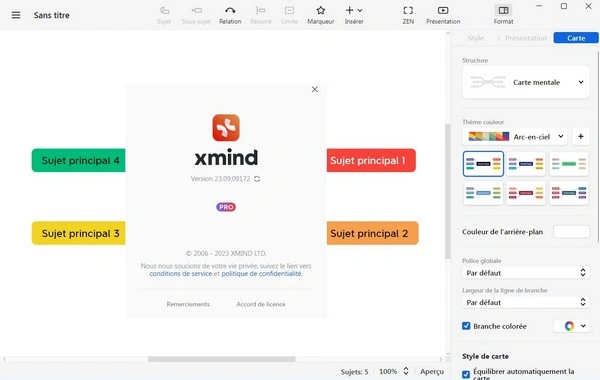600x380 pixels.
Task: Close the xmind about dialog
Action: [315, 89]
